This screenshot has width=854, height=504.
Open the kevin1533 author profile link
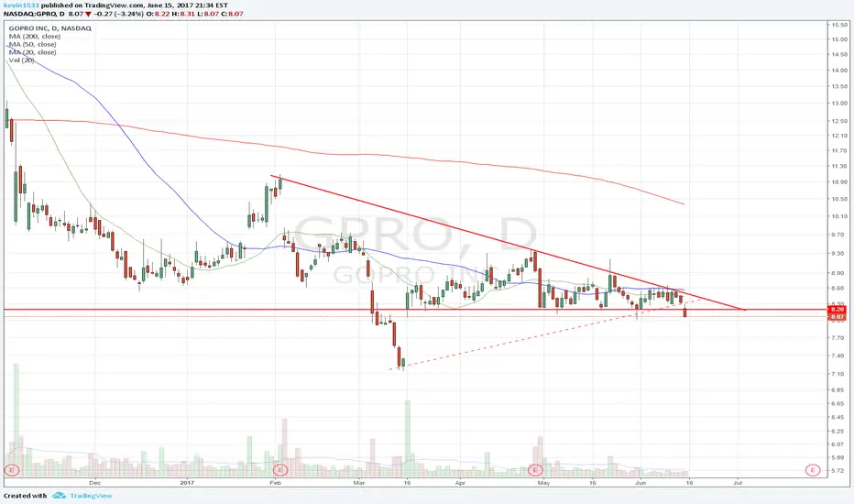coord(21,5)
